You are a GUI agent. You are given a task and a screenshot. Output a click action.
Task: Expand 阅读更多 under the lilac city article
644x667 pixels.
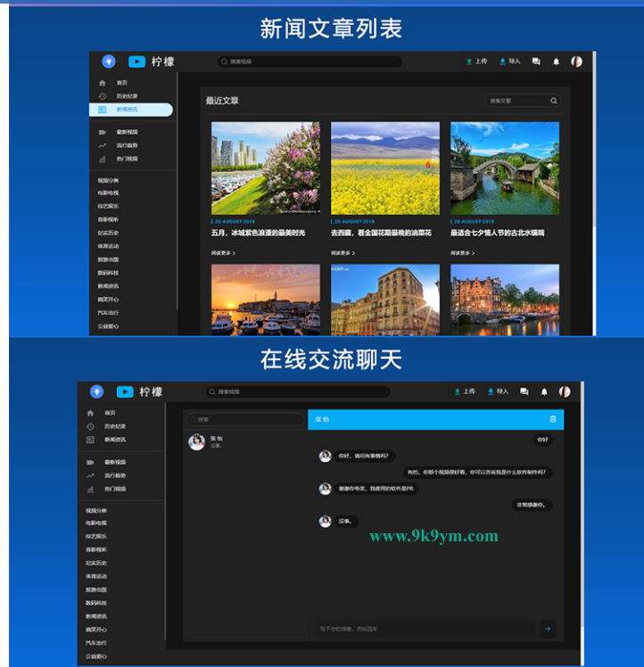point(223,253)
